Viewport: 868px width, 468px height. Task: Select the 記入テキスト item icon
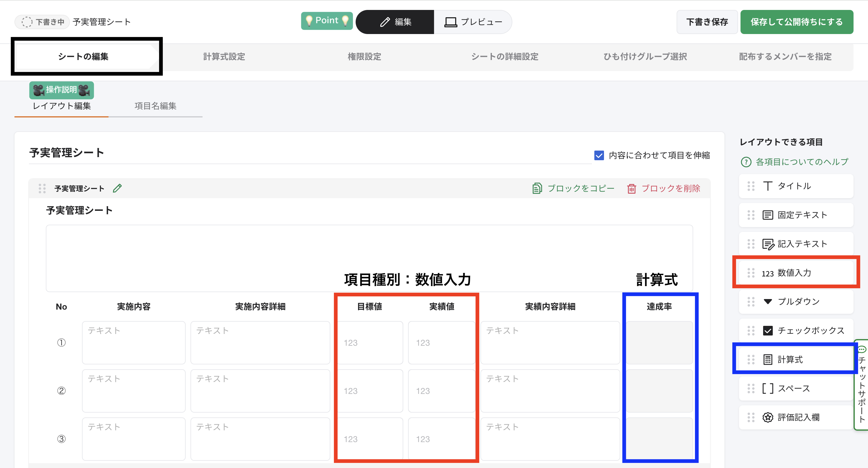pos(768,244)
